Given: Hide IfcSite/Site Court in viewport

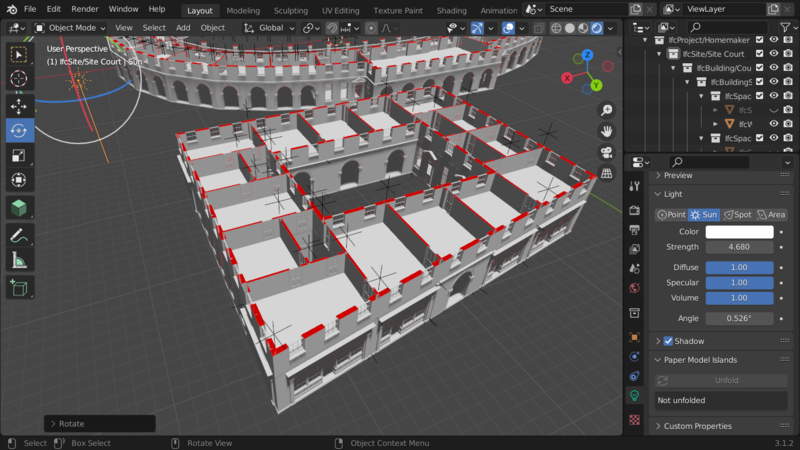Looking at the screenshot, I should [x=774, y=54].
